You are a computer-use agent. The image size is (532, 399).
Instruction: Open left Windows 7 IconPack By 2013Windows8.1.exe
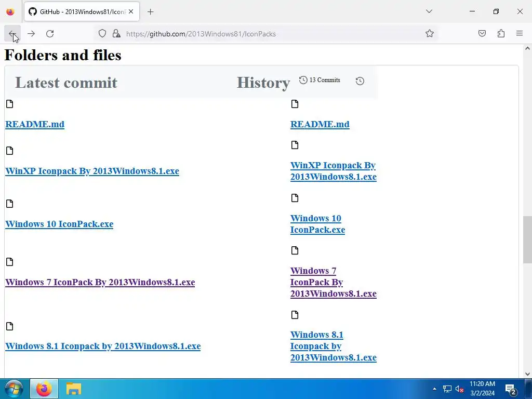[x=100, y=282]
